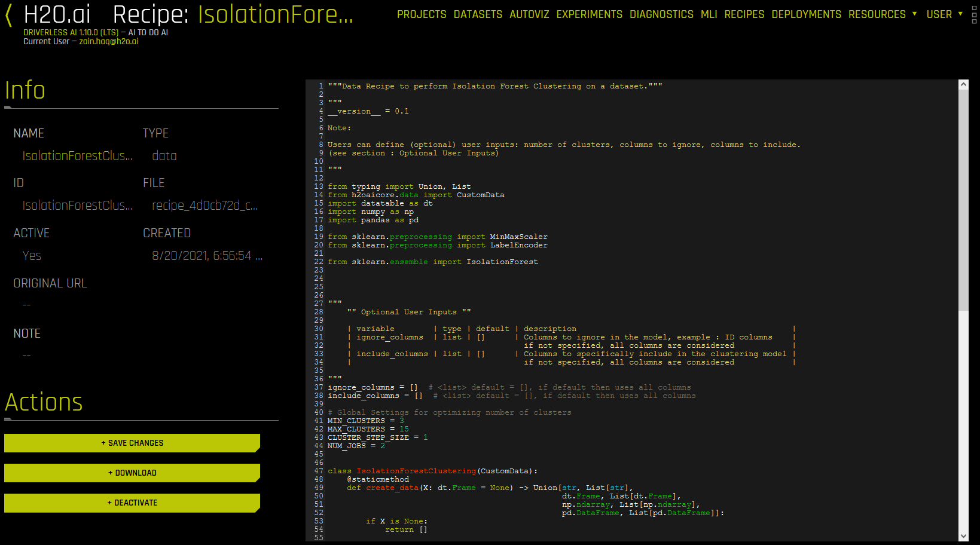Go to DIAGNOSTICS

pyautogui.click(x=661, y=14)
